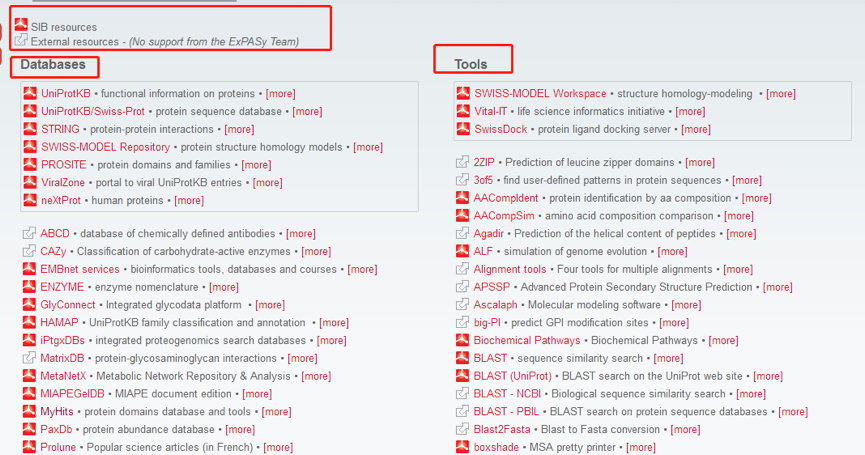
Task: Open the AACompSim tool link
Action: point(504,216)
